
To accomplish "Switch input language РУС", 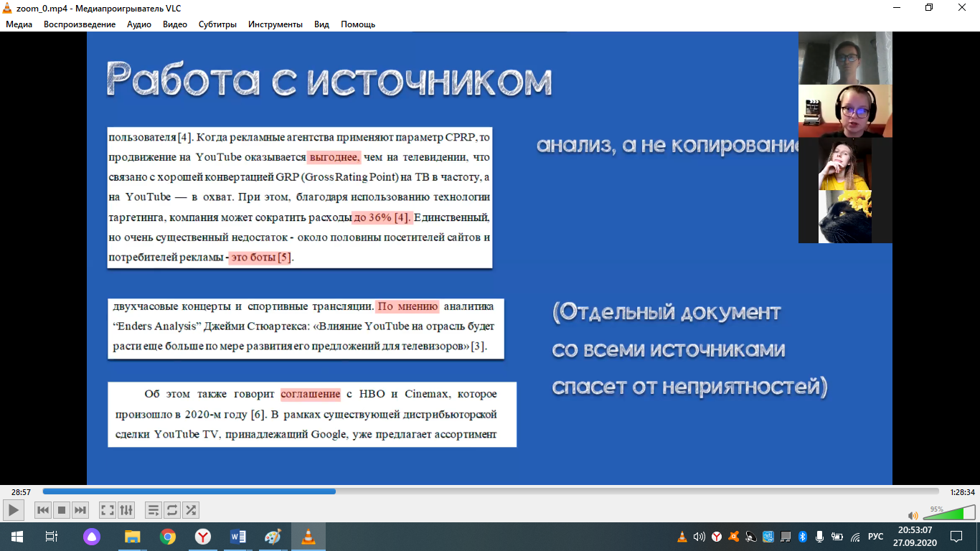I will tap(876, 537).
